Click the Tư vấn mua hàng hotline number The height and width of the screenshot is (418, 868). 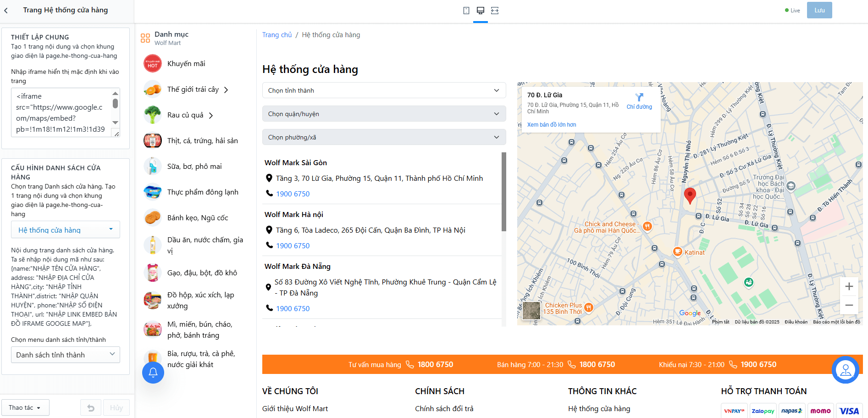click(435, 365)
